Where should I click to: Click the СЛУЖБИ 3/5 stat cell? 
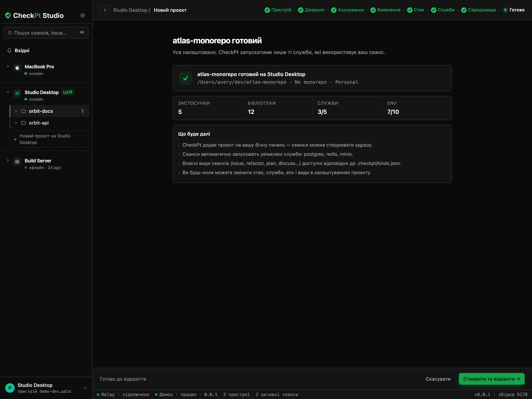pyautogui.click(x=347, y=108)
